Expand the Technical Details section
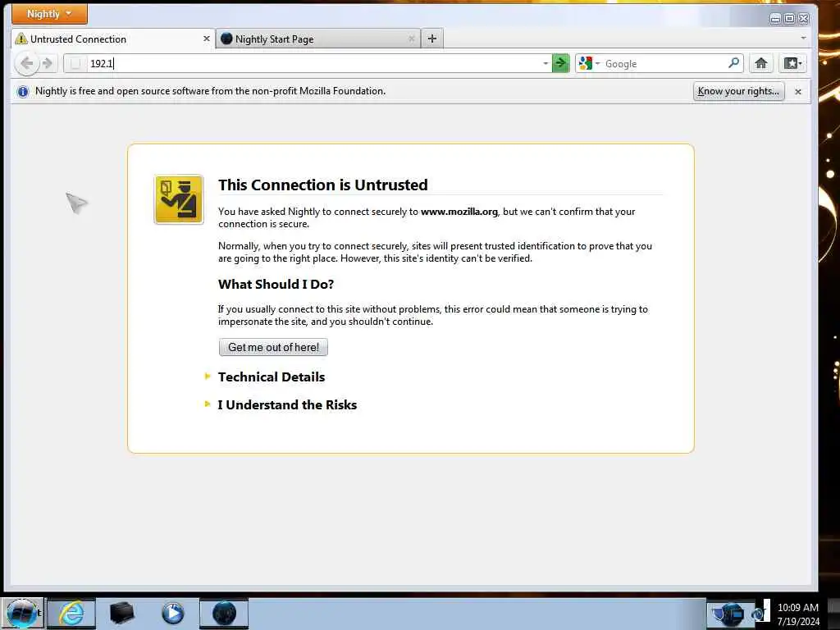Image resolution: width=840 pixels, height=630 pixels. pyautogui.click(x=271, y=377)
